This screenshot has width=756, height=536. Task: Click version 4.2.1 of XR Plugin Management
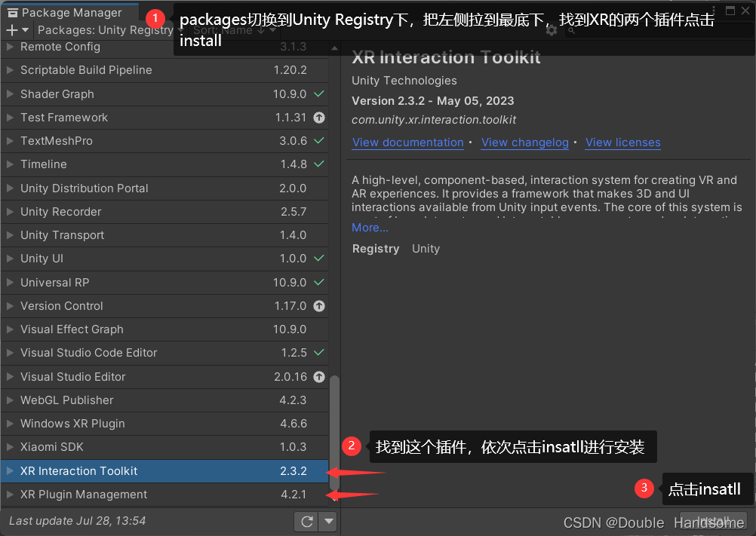coord(293,495)
